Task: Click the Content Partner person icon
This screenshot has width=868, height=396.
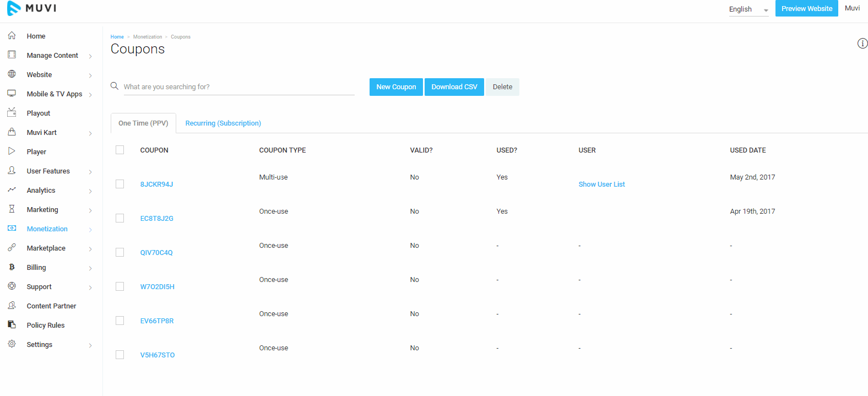Action: coord(12,305)
